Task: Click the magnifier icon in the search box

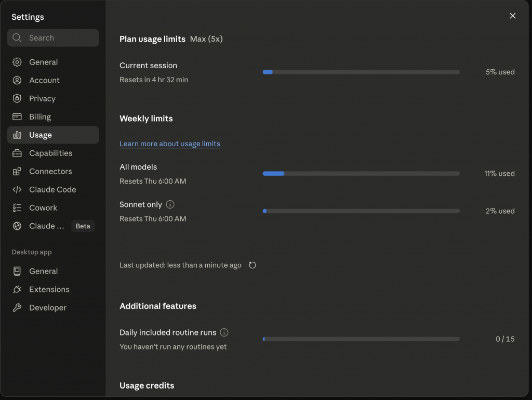Action: [17, 37]
